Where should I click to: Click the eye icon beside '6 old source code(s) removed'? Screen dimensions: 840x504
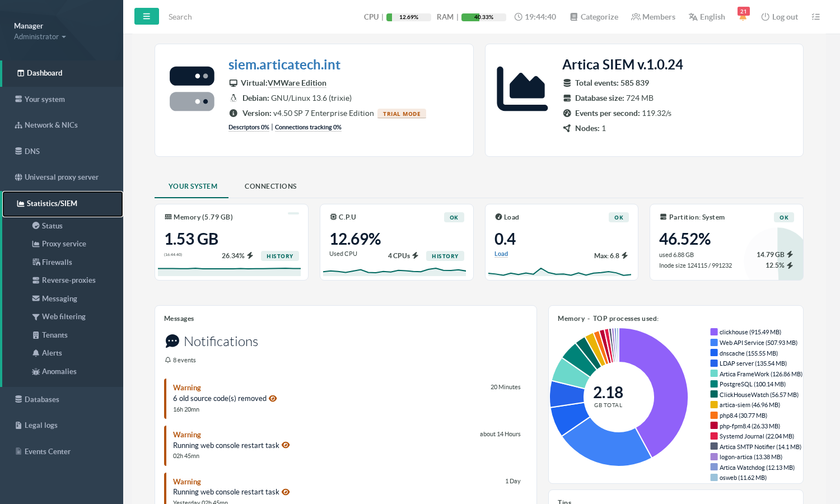click(x=273, y=399)
